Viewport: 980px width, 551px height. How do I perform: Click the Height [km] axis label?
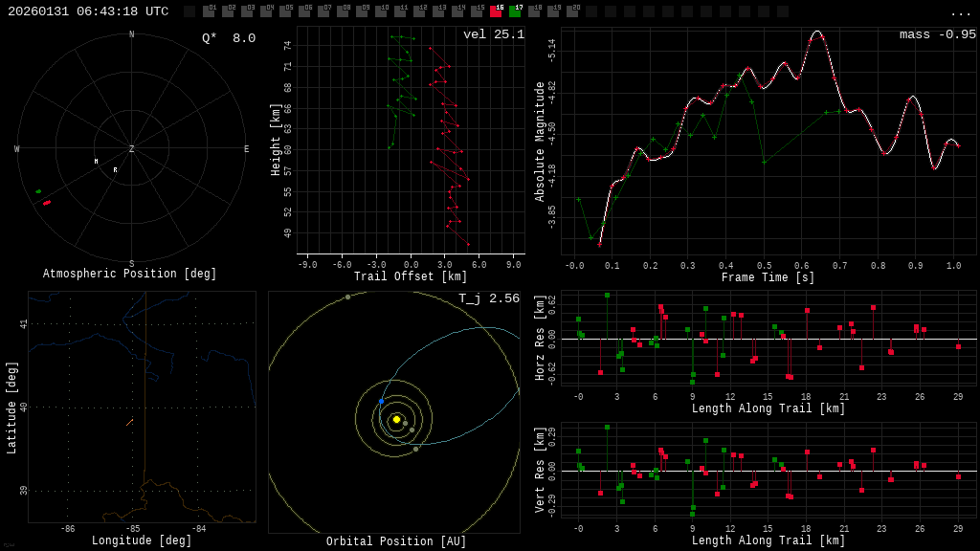point(276,140)
